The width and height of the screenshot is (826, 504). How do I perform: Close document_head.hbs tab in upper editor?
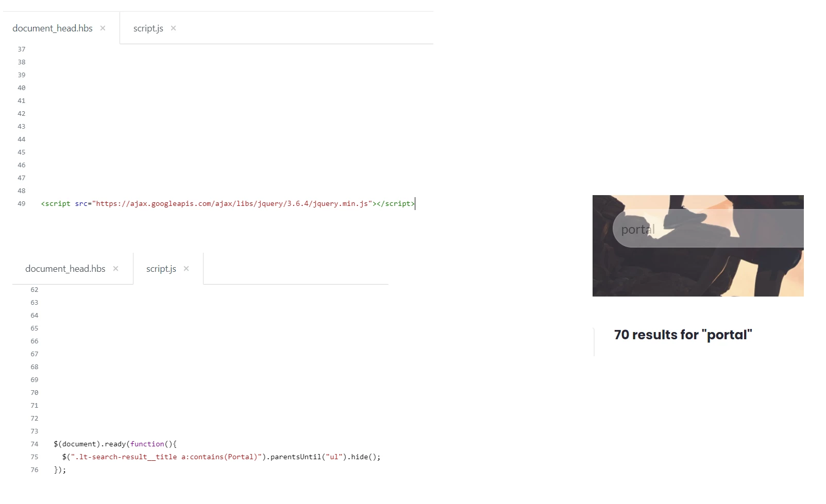pyautogui.click(x=103, y=28)
